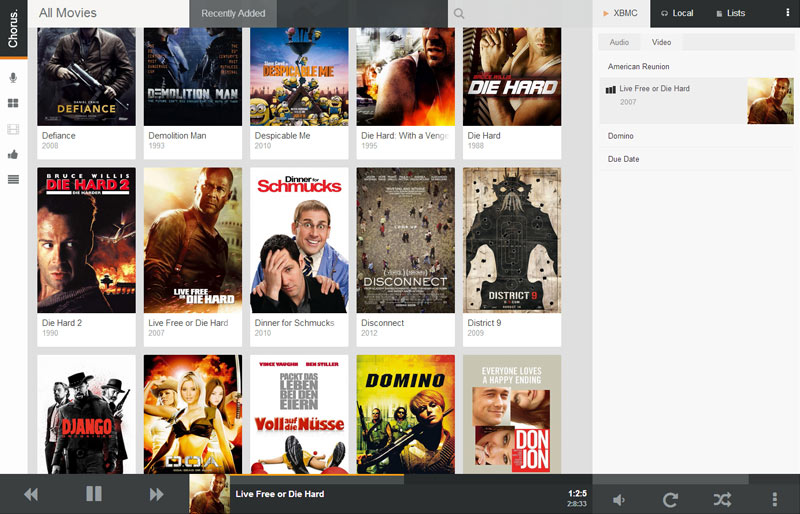This screenshot has height=514, width=800.
Task: Open the Defiance movie poster
Action: [x=86, y=77]
